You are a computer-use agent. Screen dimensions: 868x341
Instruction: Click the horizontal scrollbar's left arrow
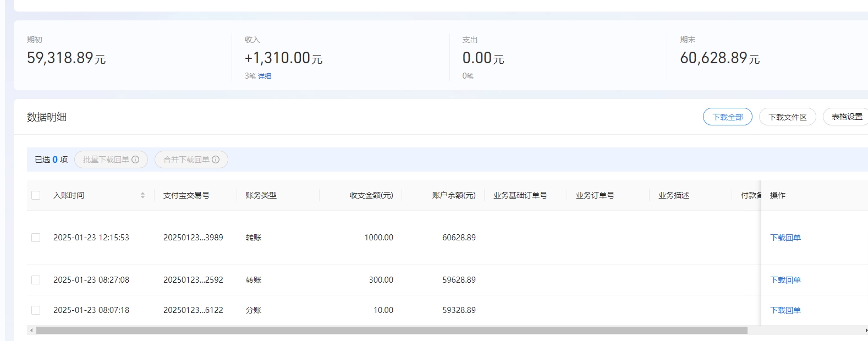(x=31, y=331)
